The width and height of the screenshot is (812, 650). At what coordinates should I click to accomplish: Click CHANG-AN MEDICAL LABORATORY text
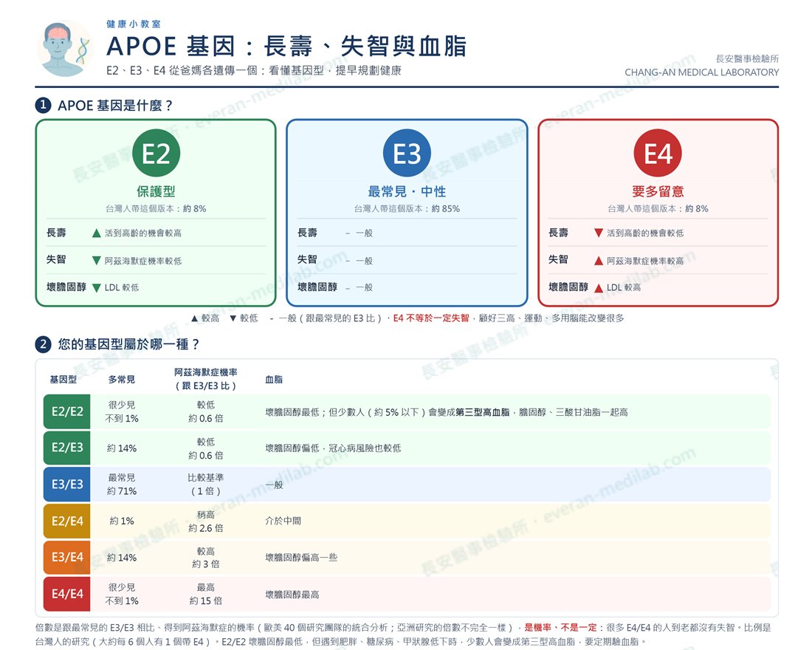(x=702, y=72)
